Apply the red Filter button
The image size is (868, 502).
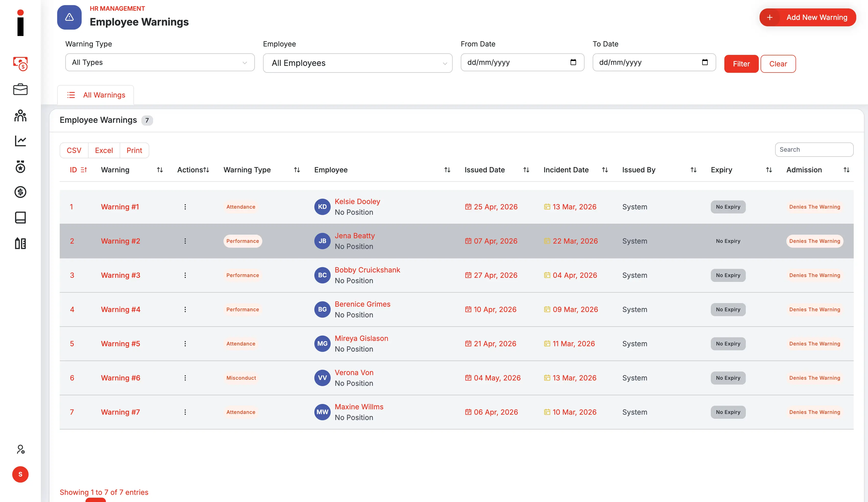pos(741,64)
